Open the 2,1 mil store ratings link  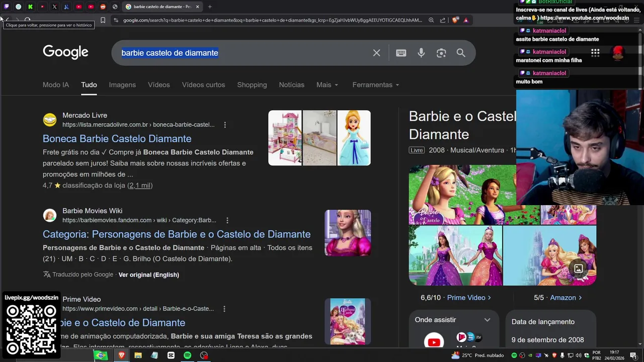pos(139,186)
